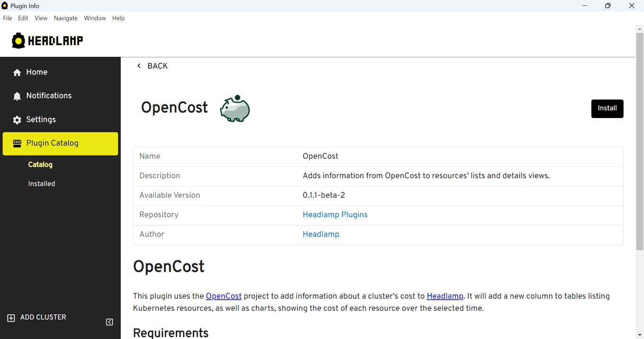Open the Navigate menu

pyautogui.click(x=65, y=18)
